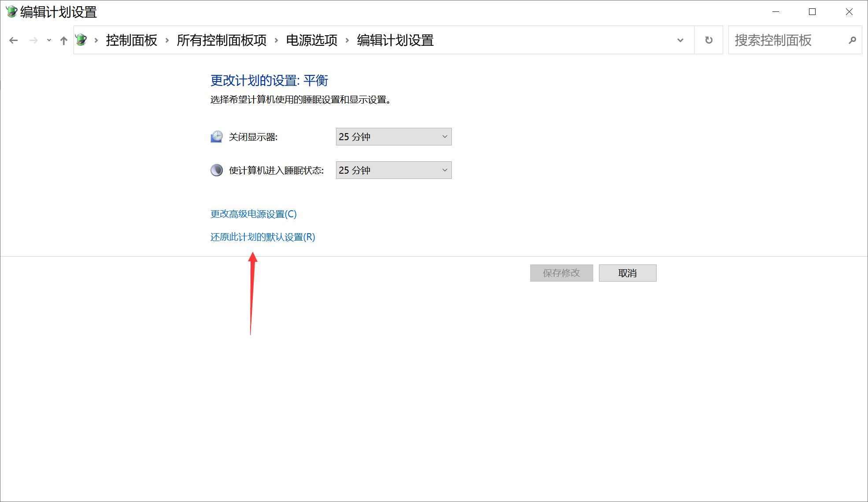This screenshot has width=868, height=502.
Task: Click the monitor clock icon
Action: coord(217,137)
